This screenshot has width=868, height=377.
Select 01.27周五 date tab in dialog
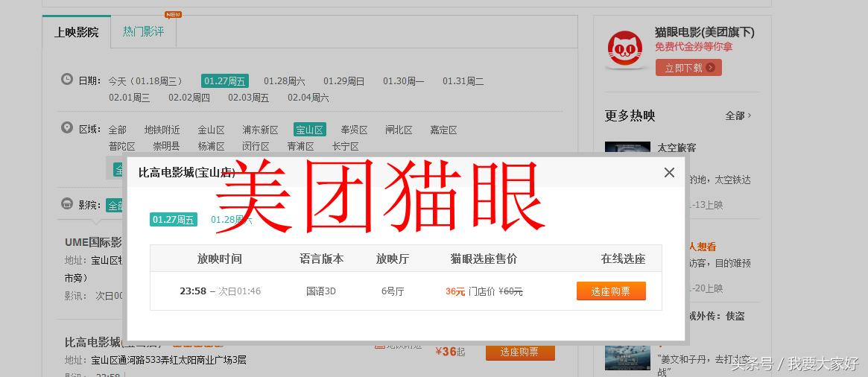[174, 220]
